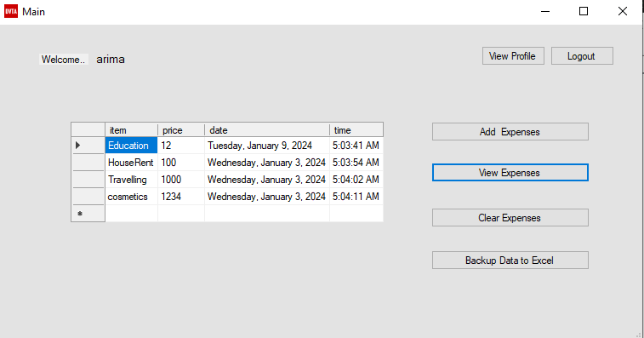The height and width of the screenshot is (338, 644).
Task: Sort by the price column header
Action: tap(181, 130)
